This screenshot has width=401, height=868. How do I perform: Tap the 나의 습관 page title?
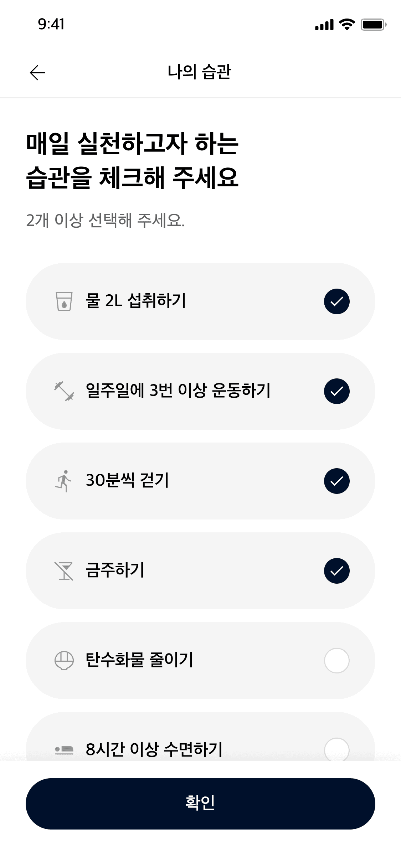[200, 72]
